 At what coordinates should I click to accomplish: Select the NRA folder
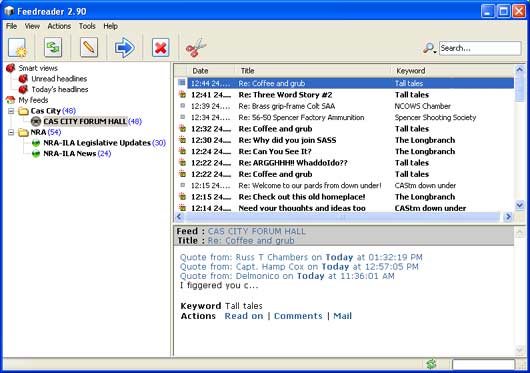pyautogui.click(x=38, y=132)
